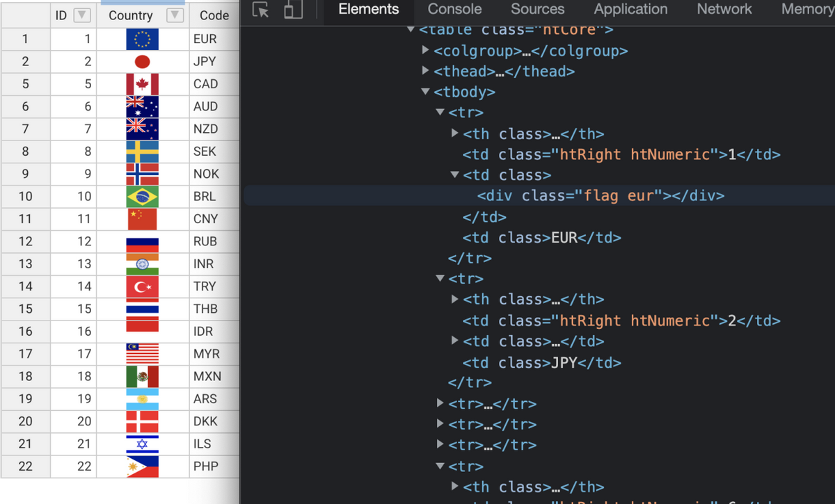Select the htNumeric td with value 1
Image resolution: width=835 pixels, height=504 pixels.
[621, 154]
